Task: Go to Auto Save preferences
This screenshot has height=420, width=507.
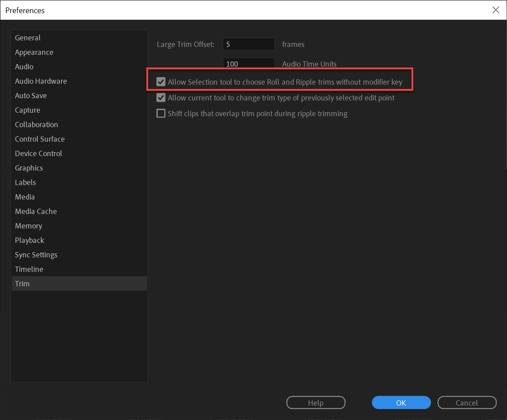Action: point(31,95)
